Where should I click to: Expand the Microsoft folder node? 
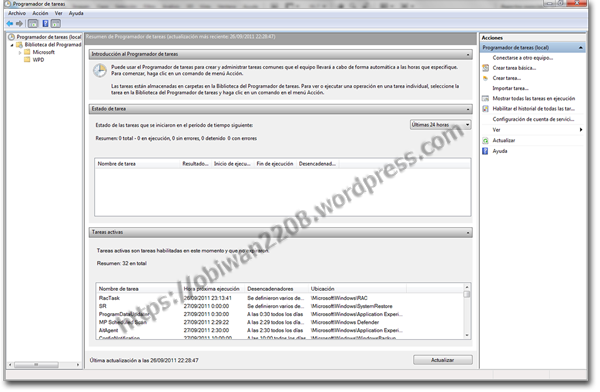[20, 52]
